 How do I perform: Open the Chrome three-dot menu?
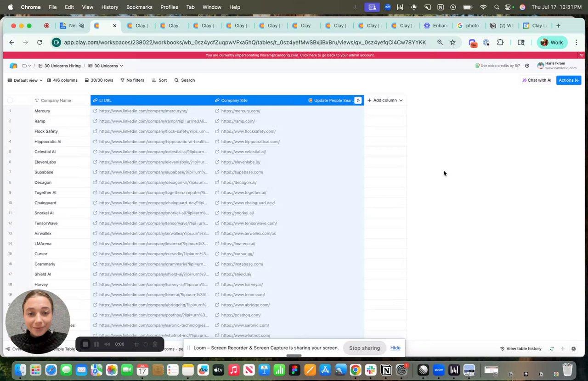[576, 42]
